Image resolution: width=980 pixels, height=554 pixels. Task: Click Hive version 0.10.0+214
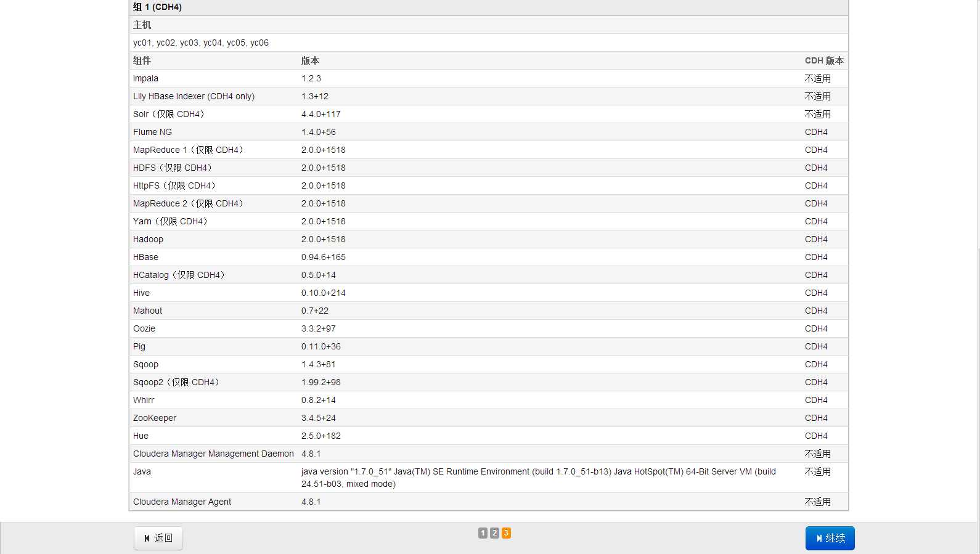tap(324, 293)
